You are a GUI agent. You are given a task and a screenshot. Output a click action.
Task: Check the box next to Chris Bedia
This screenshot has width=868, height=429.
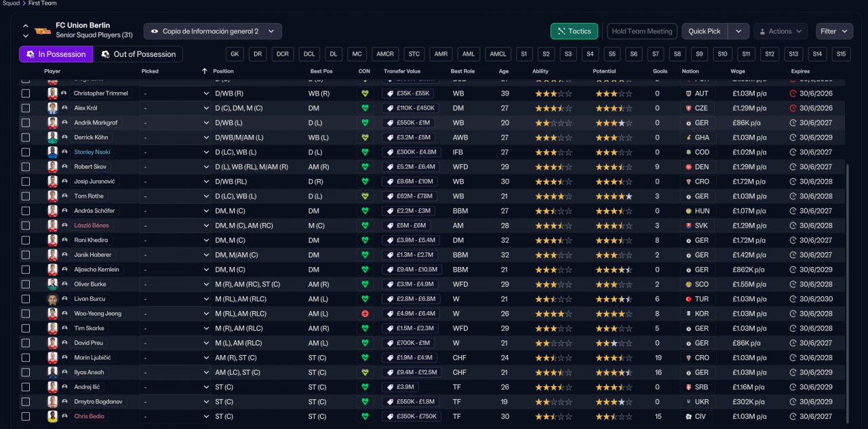(x=26, y=417)
